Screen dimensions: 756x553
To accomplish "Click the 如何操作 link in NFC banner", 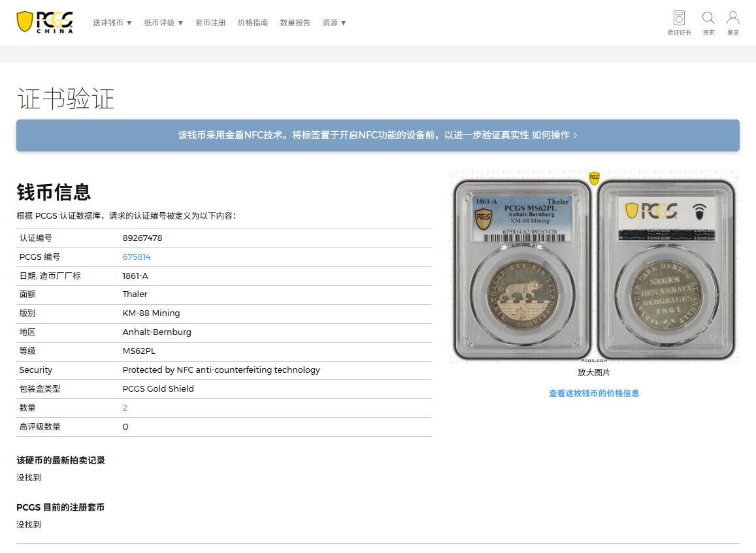I will [550, 135].
